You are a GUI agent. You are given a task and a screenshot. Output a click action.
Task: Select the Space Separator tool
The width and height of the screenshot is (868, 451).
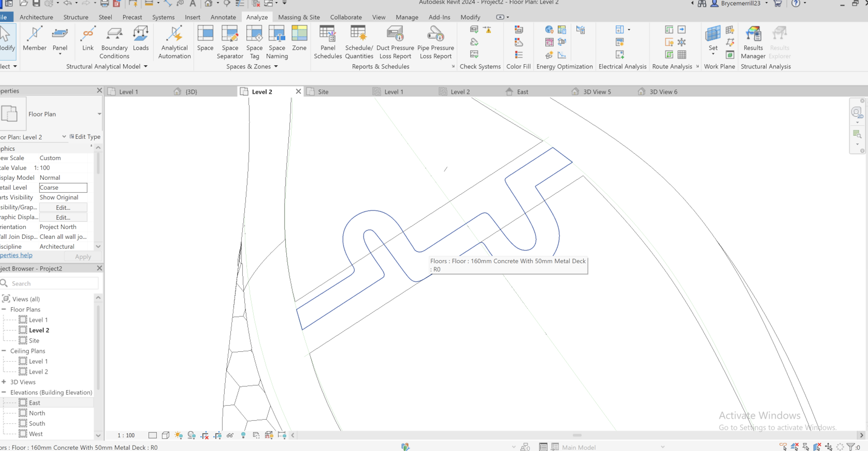point(230,43)
